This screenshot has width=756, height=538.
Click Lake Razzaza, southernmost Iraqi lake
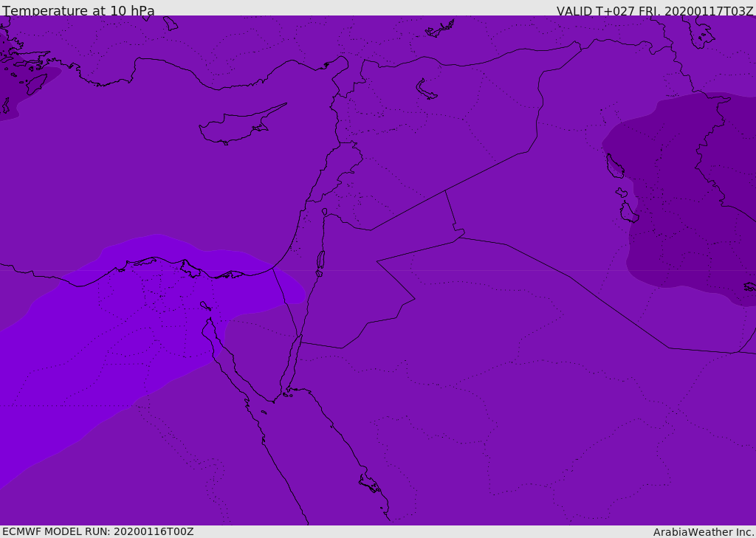pos(628,213)
